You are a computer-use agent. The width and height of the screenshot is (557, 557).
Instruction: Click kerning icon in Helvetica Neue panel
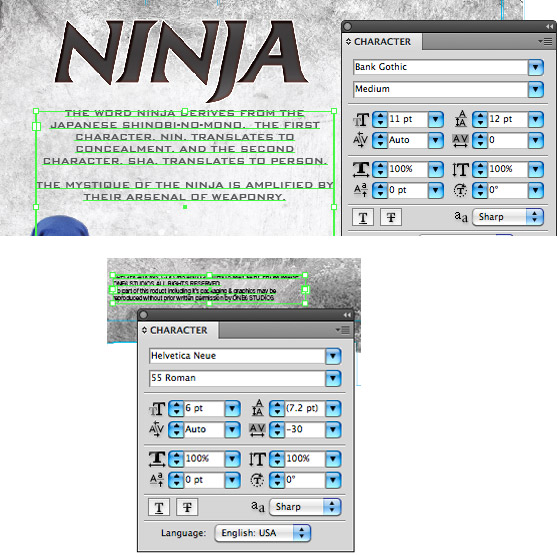[x=156, y=429]
